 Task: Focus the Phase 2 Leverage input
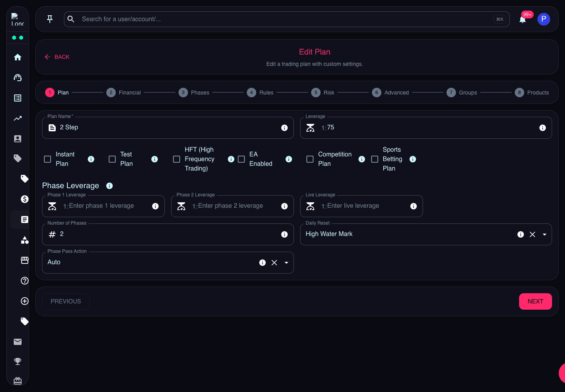click(232, 206)
